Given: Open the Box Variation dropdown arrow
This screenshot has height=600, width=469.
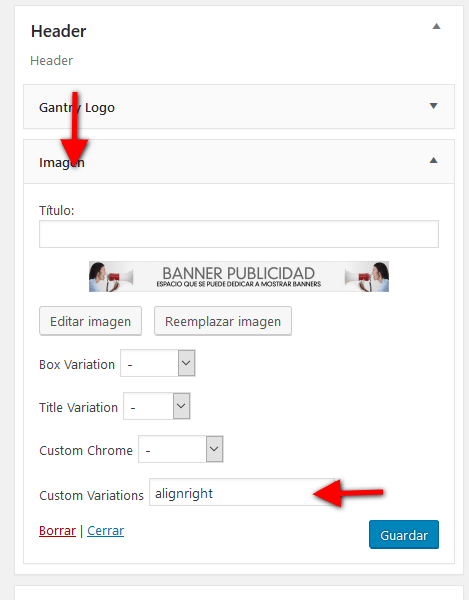Looking at the screenshot, I should coord(186,363).
